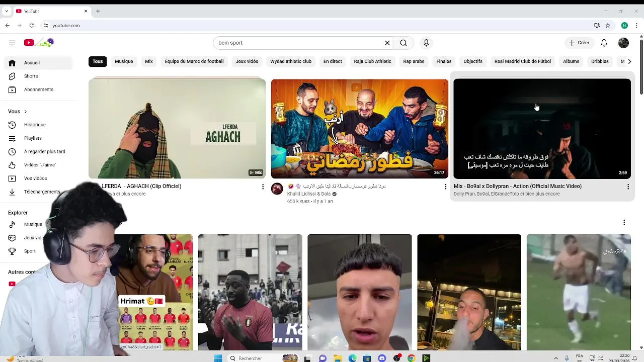Filter by Wydad athletic club chip

tap(291, 61)
